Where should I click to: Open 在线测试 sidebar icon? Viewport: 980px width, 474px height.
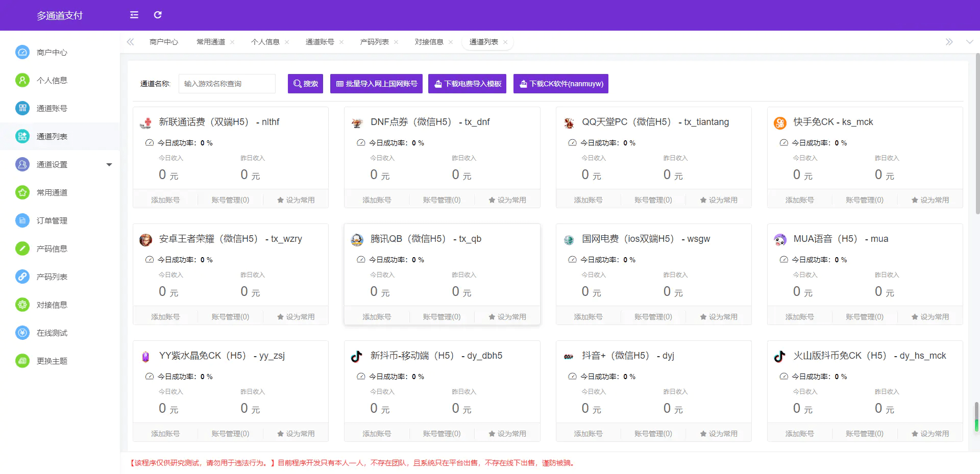tap(22, 333)
